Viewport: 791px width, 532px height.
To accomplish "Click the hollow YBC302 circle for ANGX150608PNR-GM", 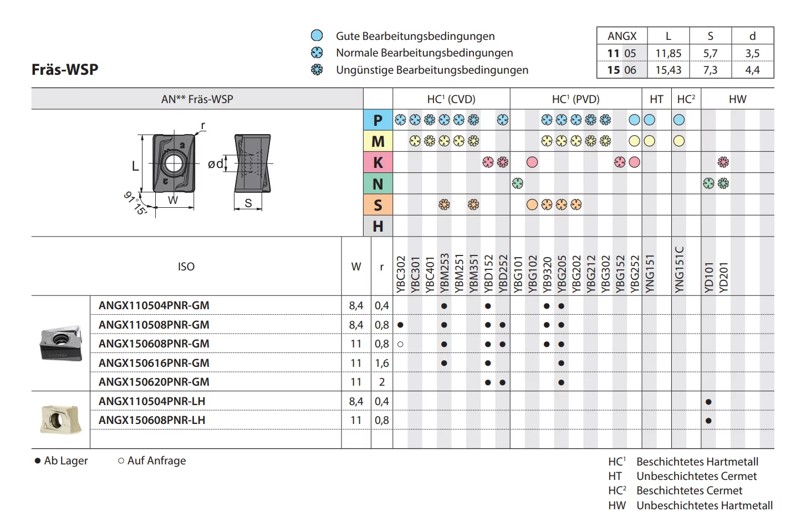I will coord(400,344).
